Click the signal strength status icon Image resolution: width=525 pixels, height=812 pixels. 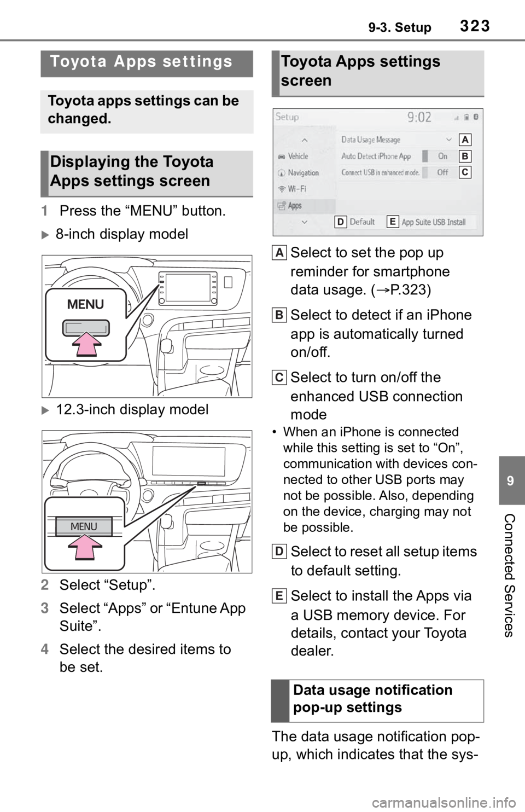(x=456, y=117)
